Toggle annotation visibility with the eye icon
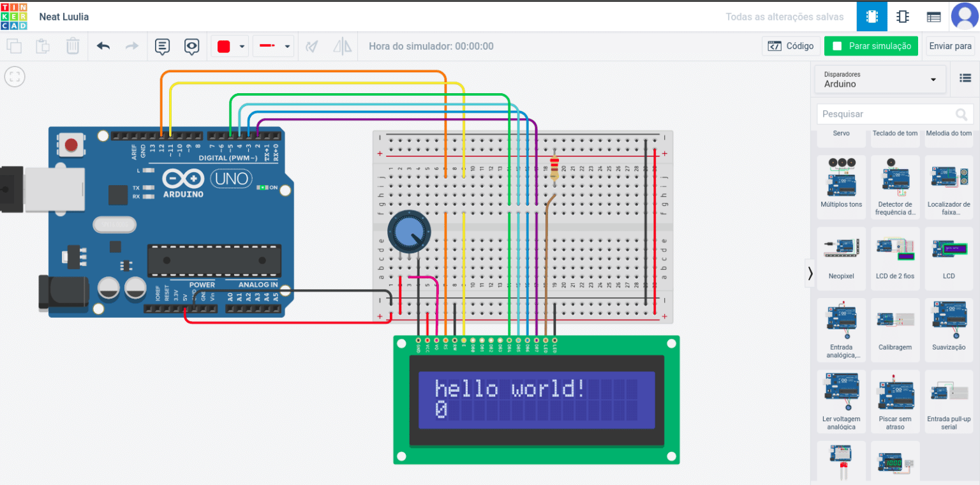980x485 pixels. click(191, 46)
